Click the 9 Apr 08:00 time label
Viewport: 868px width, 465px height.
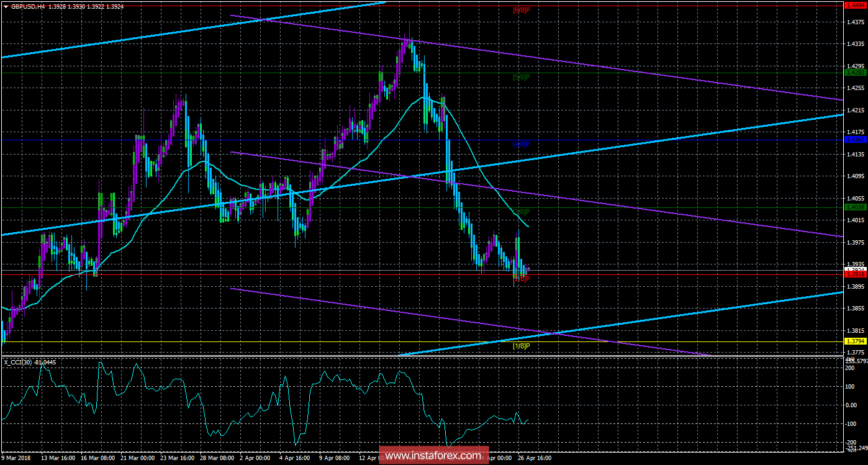(336, 458)
